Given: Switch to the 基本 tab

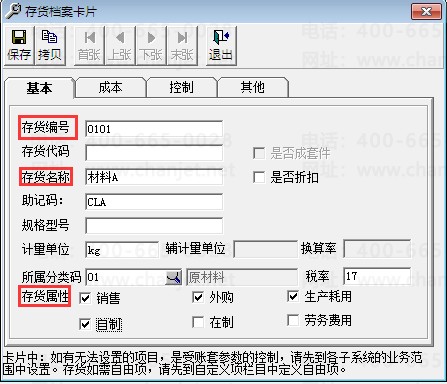Looking at the screenshot, I should click(39, 88).
